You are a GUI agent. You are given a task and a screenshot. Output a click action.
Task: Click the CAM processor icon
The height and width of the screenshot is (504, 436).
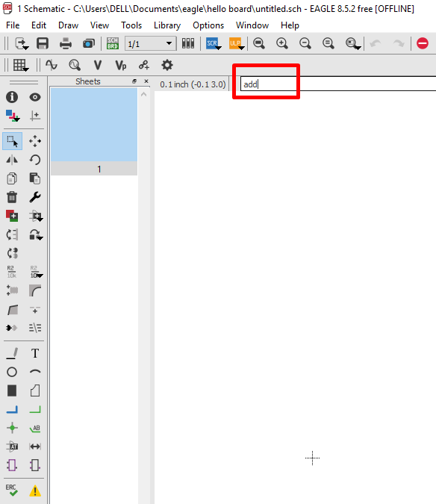tap(89, 43)
